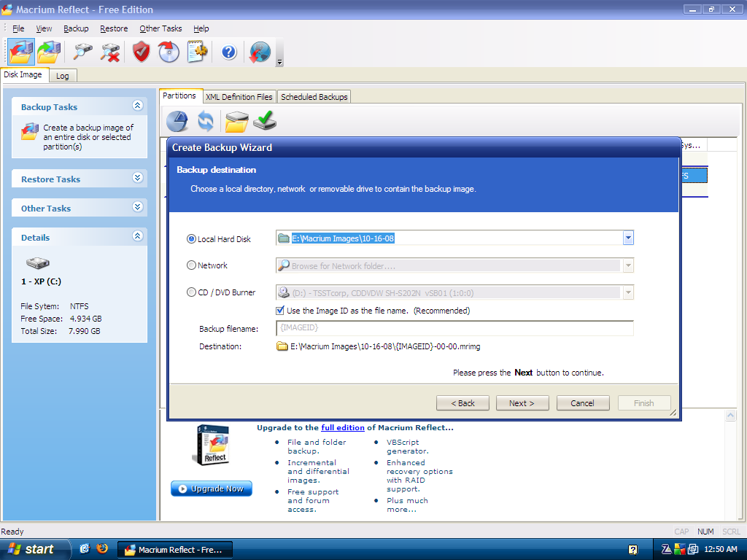
Task: Expand the Restore Tasks panel
Action: pyautogui.click(x=138, y=178)
